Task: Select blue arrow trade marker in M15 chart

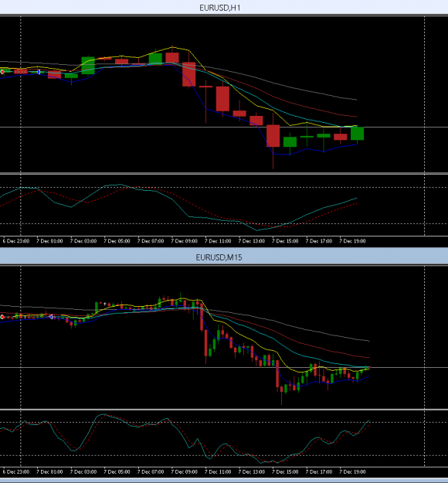Action: click(51, 317)
